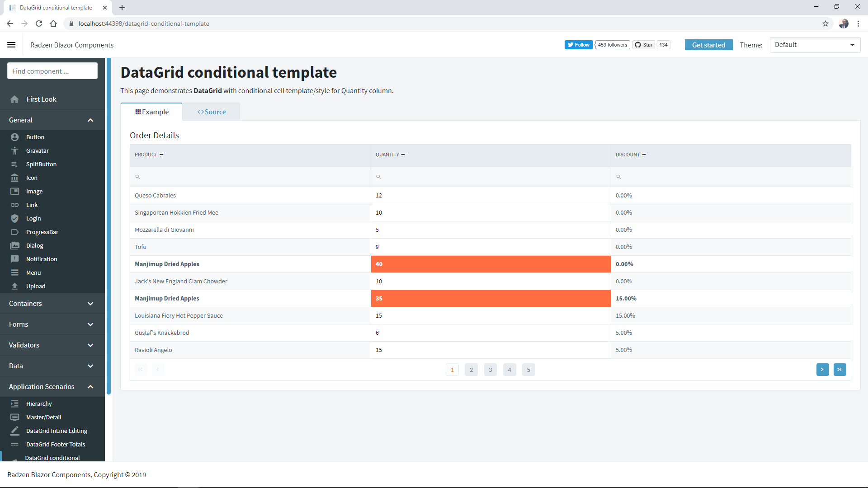Open the Theme dropdown
This screenshot has width=868, height=488.
click(x=815, y=45)
